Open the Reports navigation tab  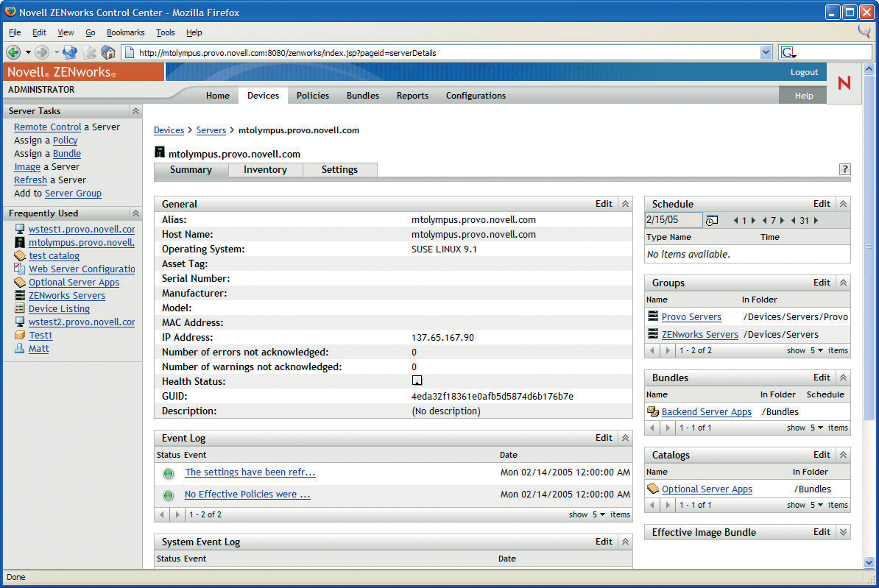pyautogui.click(x=412, y=96)
